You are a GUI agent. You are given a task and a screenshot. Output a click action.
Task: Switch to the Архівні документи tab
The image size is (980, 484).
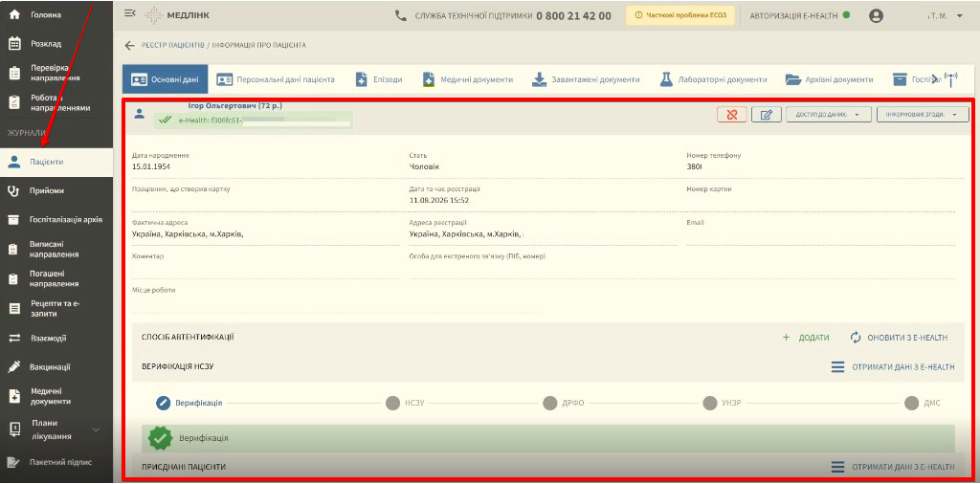(830, 79)
